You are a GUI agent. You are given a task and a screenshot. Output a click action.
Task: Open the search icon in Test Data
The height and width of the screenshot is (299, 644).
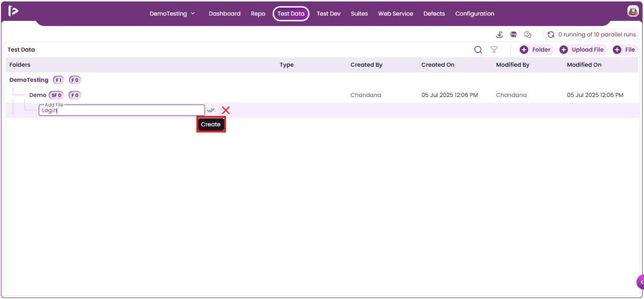pyautogui.click(x=478, y=50)
